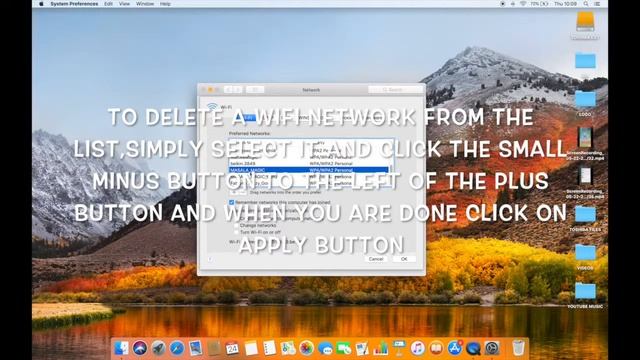Click the clock showing Thu 10:09
Image resolution: width=640 pixels, height=360 pixels.
566,4
